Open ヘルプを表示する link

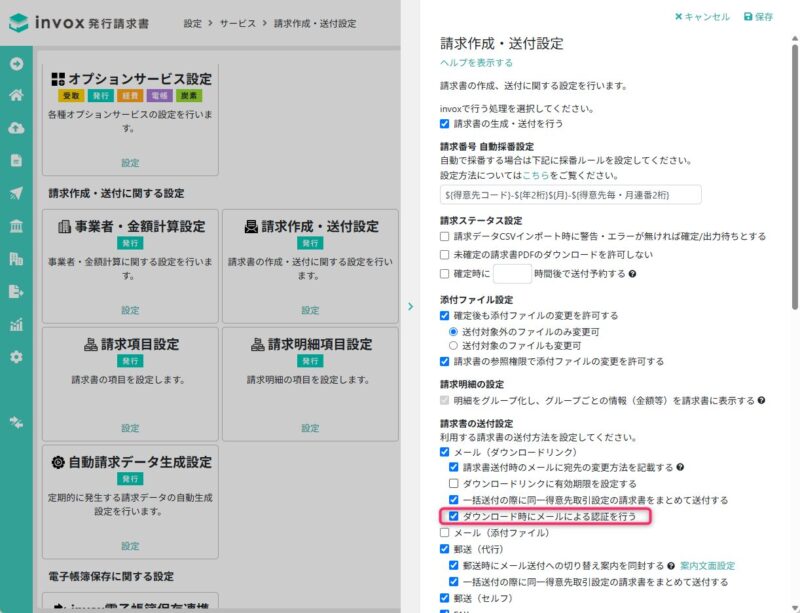tap(477, 63)
